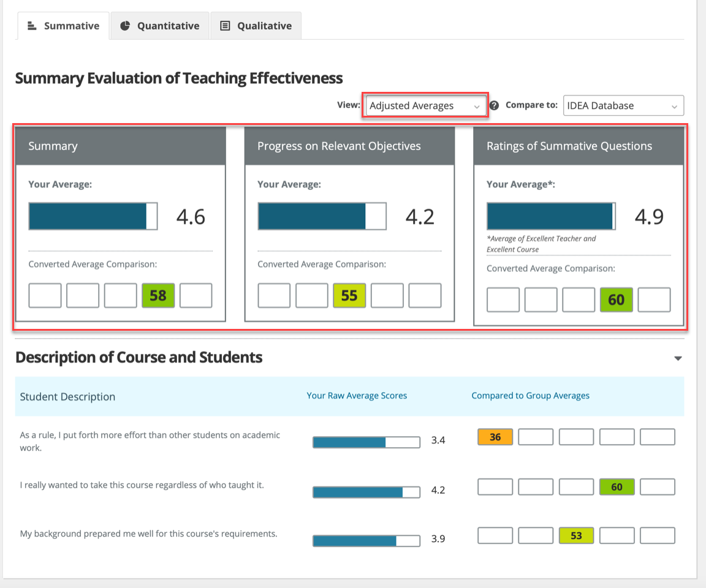Open the Qualitative tab
The width and height of the screenshot is (706, 588).
pyautogui.click(x=256, y=26)
